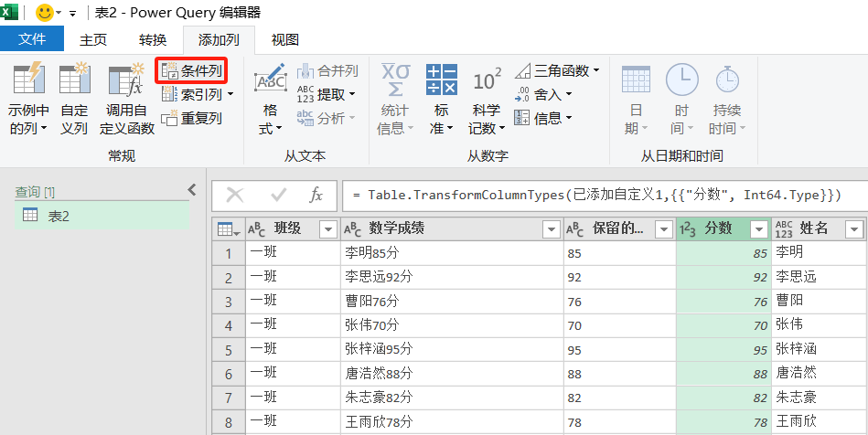Click the Excel icon in title bar

[9, 12]
